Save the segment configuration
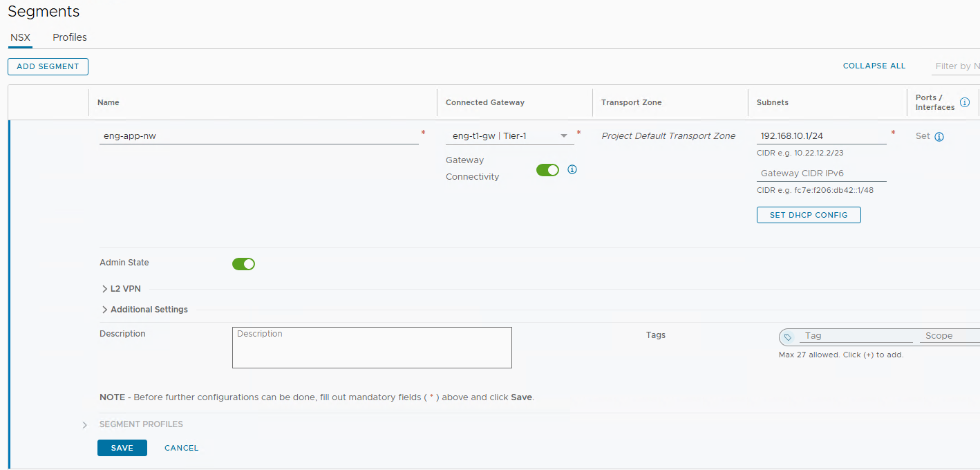 122,448
